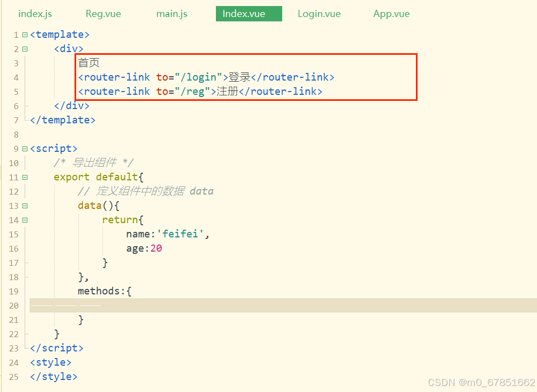The height and width of the screenshot is (392, 537).
Task: Click the "/reg" attribute value
Action: [193, 92]
